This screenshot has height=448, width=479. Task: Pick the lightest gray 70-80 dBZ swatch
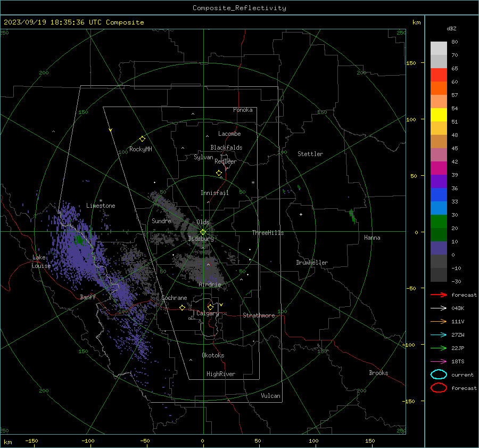coord(439,48)
